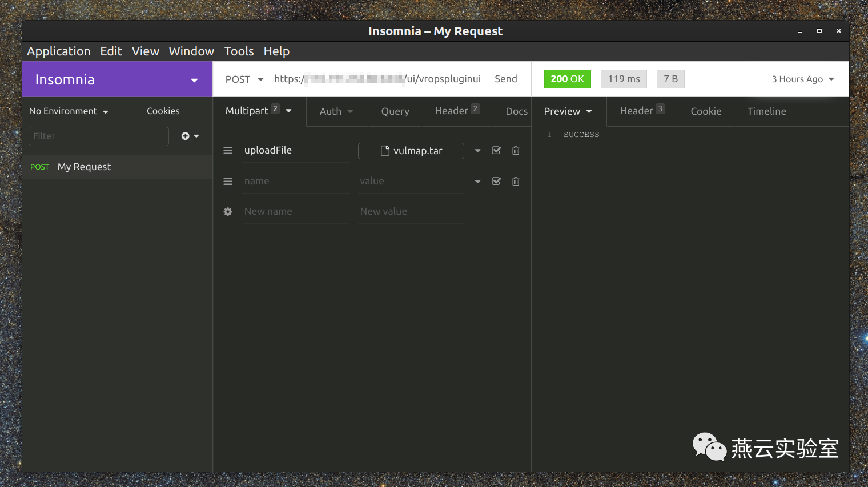This screenshot has height=487, width=868.
Task: Click the SUCCESS response text
Action: coord(581,135)
